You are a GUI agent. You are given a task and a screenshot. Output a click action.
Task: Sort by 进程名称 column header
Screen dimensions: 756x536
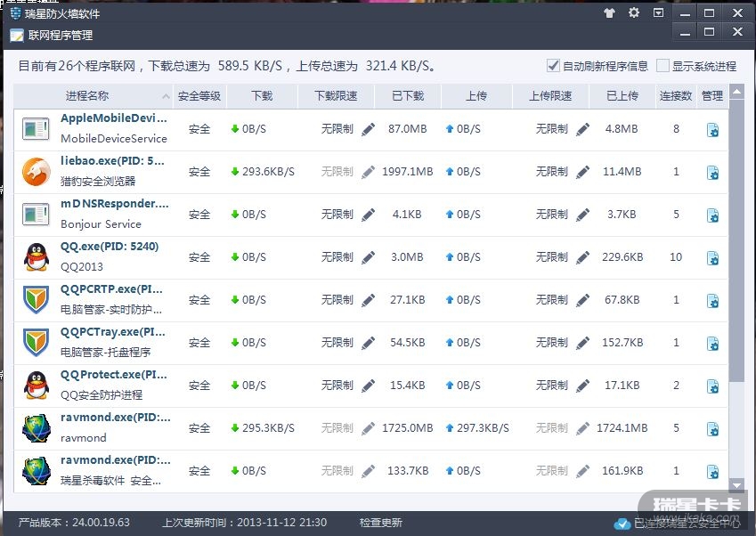coord(93,96)
